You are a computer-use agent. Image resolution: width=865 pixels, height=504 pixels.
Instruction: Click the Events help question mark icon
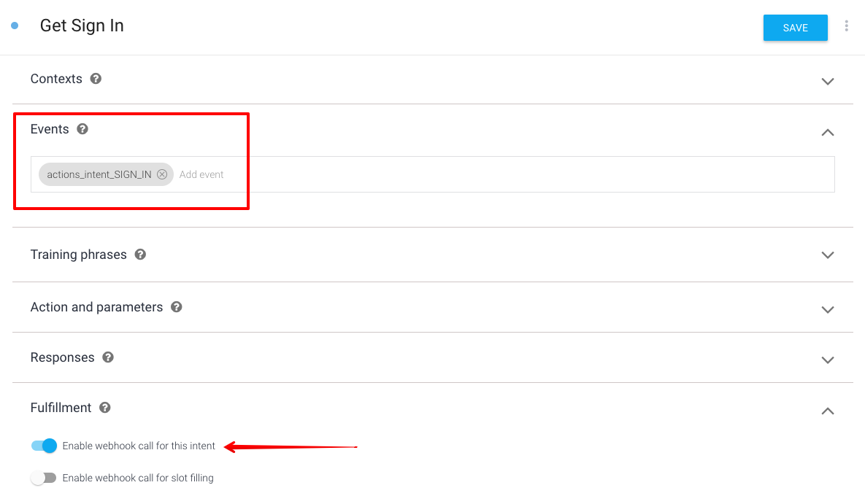[x=82, y=129]
